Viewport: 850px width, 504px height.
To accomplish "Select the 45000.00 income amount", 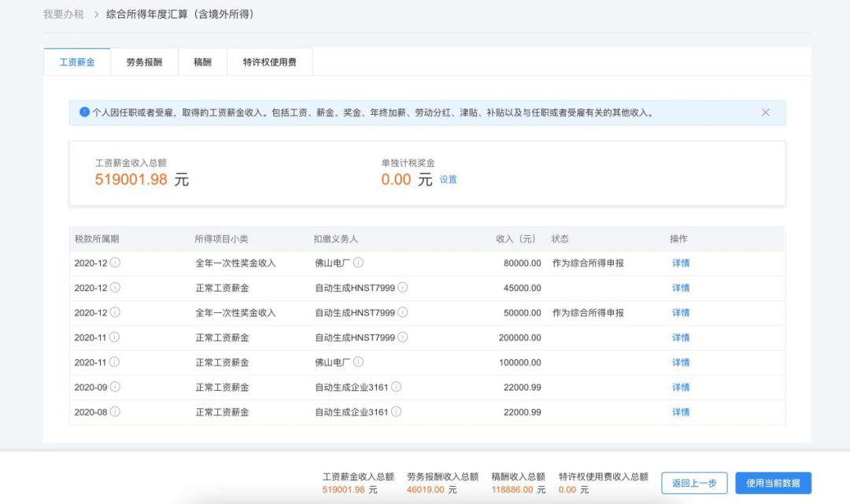I will point(522,288).
